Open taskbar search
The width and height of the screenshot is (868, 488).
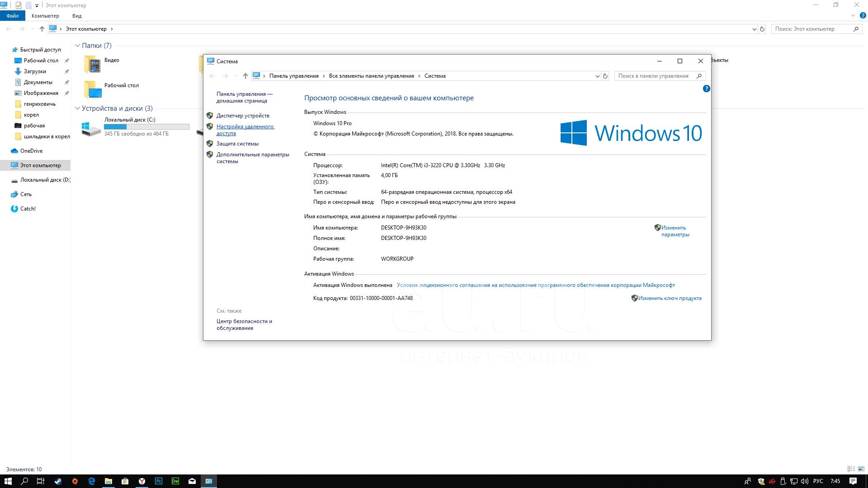(x=25, y=481)
